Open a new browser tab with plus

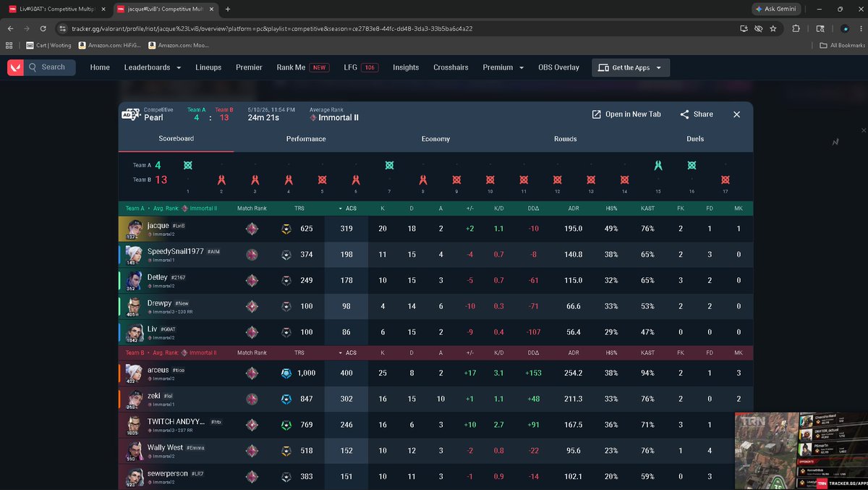tap(228, 9)
